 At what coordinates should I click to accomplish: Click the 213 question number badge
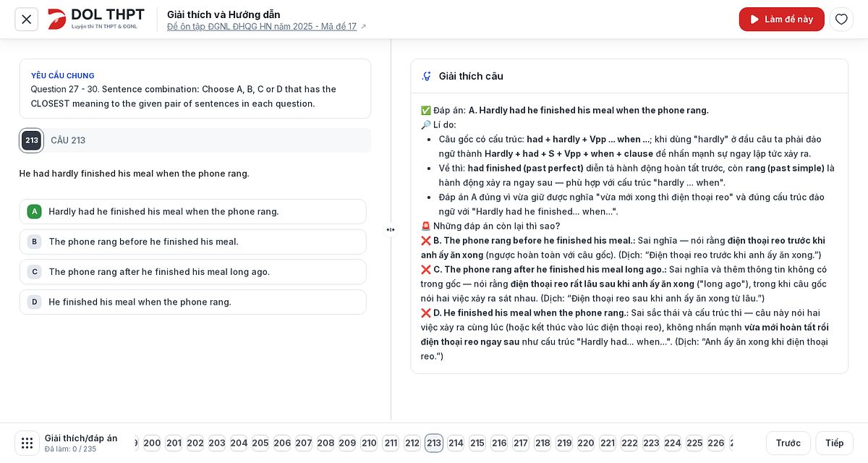pos(31,140)
